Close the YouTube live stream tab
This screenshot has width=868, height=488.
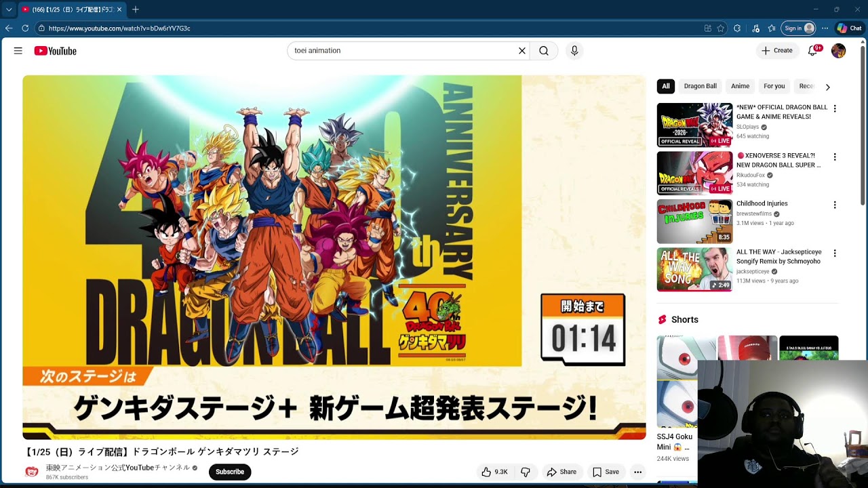(x=119, y=9)
